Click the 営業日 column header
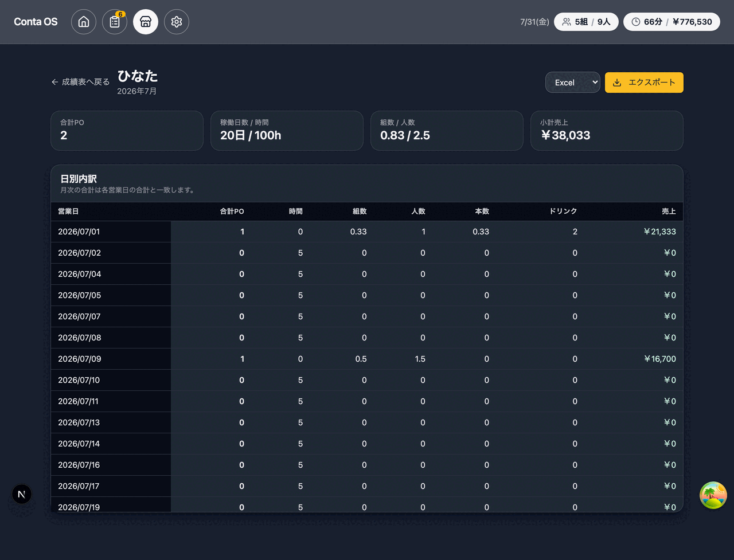The height and width of the screenshot is (560, 734). pos(68,212)
